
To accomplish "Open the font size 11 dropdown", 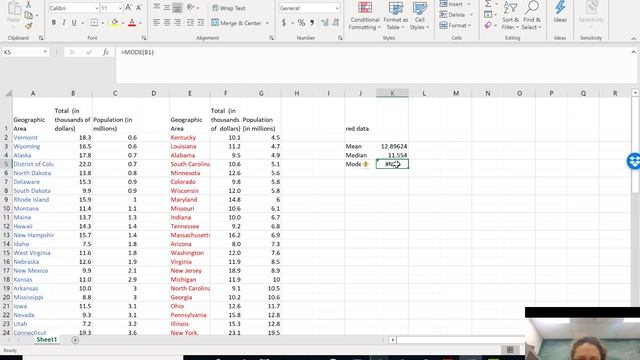I will click(120, 8).
